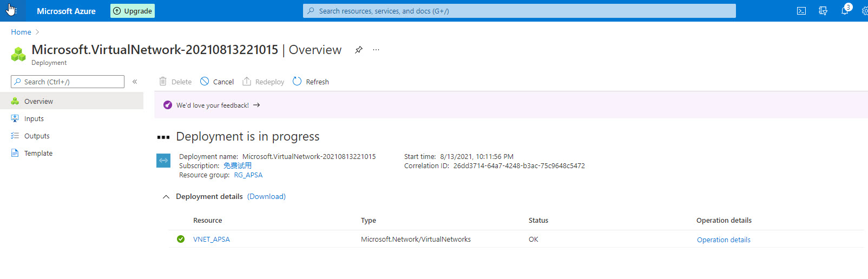Click the Correlation ID value
The height and width of the screenshot is (279, 868).
pos(519,165)
